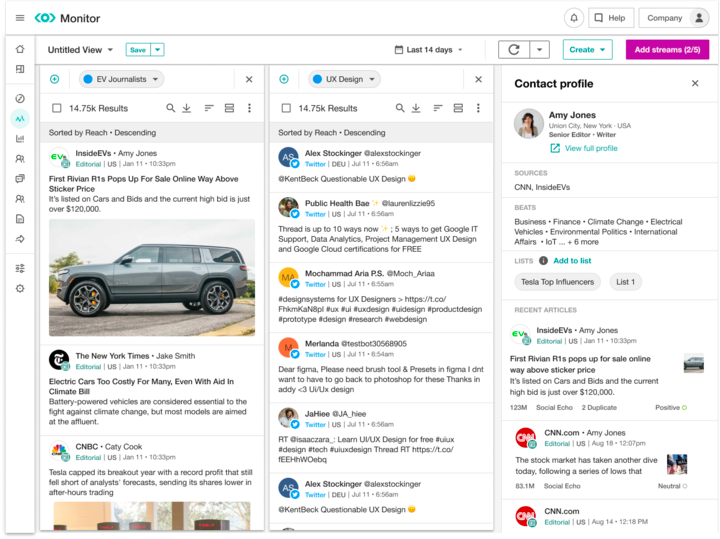Change the Last 14 days date range

point(429,50)
